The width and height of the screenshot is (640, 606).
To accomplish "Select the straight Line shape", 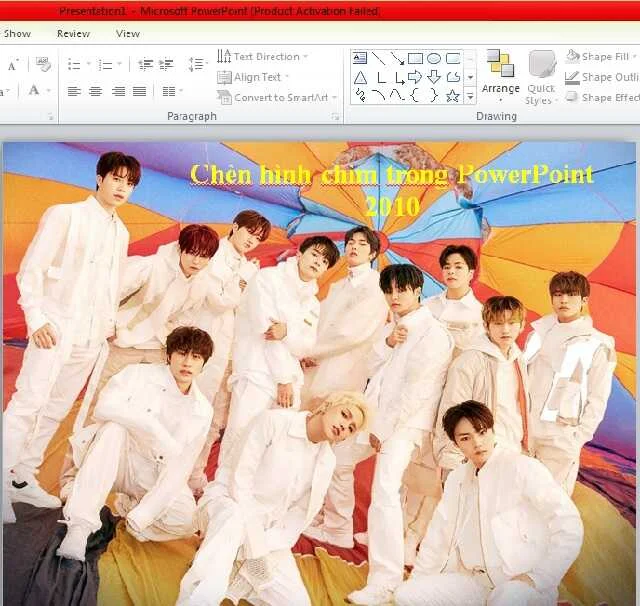I will [x=379, y=58].
